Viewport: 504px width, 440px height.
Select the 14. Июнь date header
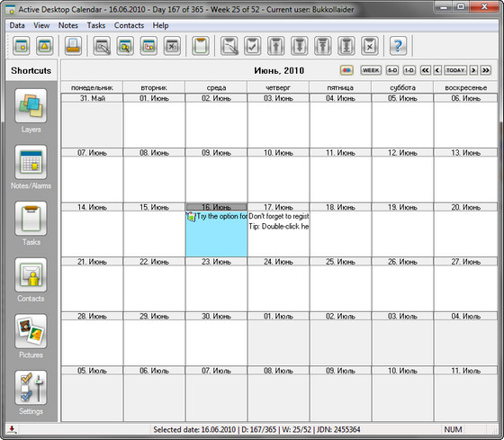[x=92, y=207]
